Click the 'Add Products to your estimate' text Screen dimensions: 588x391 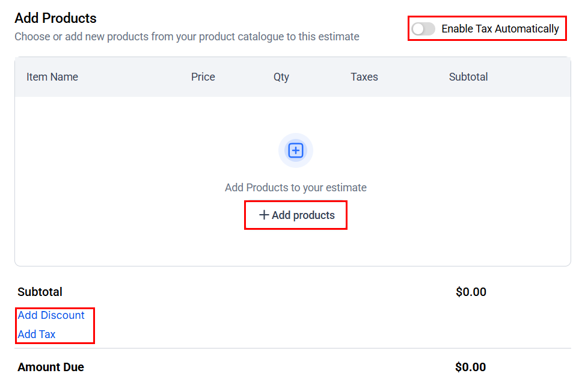pos(295,188)
